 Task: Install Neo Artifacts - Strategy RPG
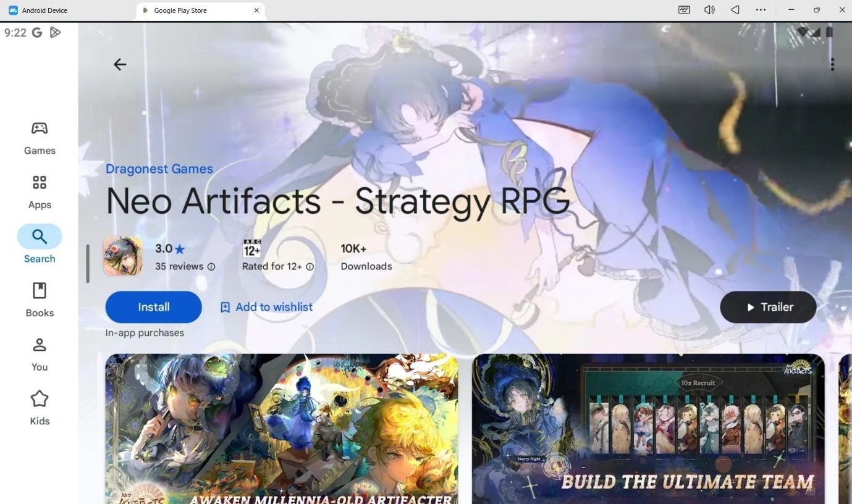(153, 306)
